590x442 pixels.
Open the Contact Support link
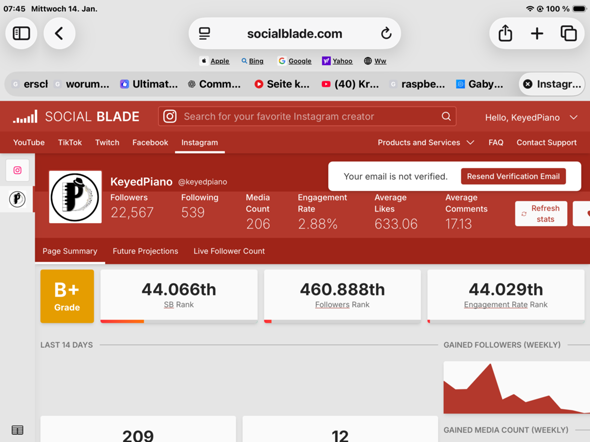point(546,143)
